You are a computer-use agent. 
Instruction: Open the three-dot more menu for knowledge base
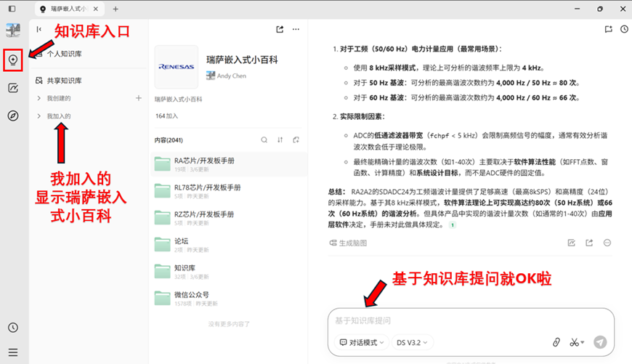point(296,30)
